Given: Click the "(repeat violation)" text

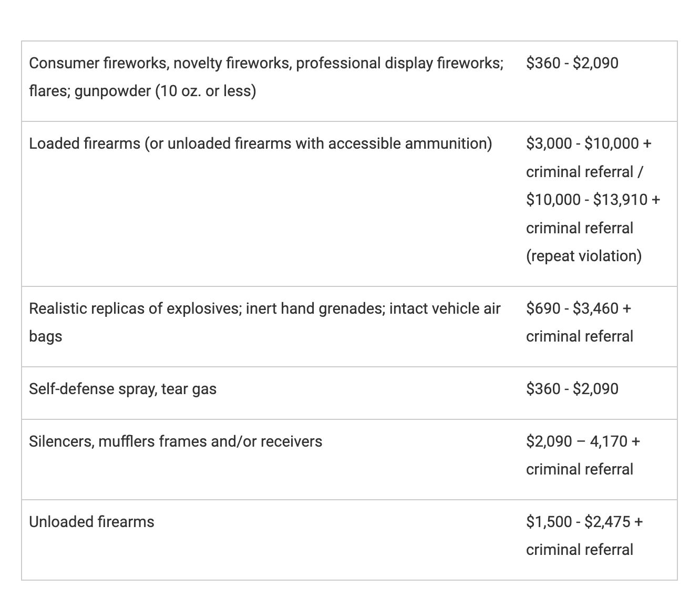Looking at the screenshot, I should (583, 256).
